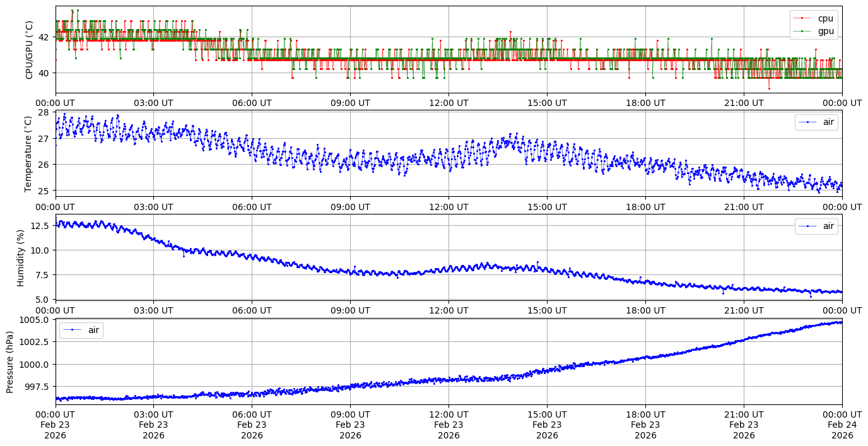Click the 1000.0 tick on the pressure axis
Viewport: 868px width, 446px height.
pyautogui.click(x=37, y=365)
